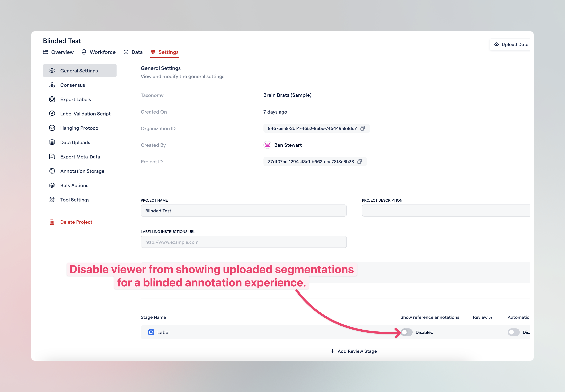This screenshot has width=565, height=392.
Task: Click the Data tab icon
Action: click(126, 52)
